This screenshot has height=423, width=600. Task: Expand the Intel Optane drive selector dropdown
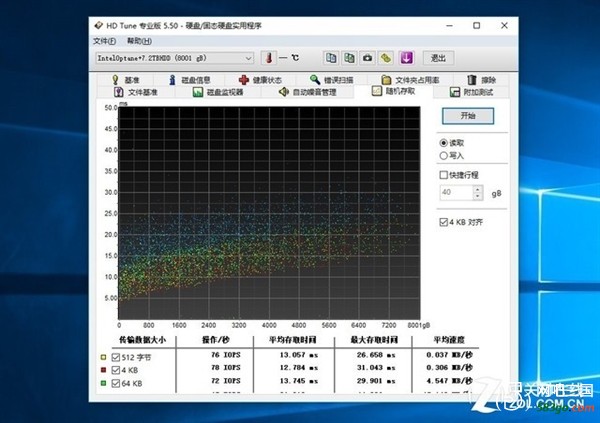point(248,58)
